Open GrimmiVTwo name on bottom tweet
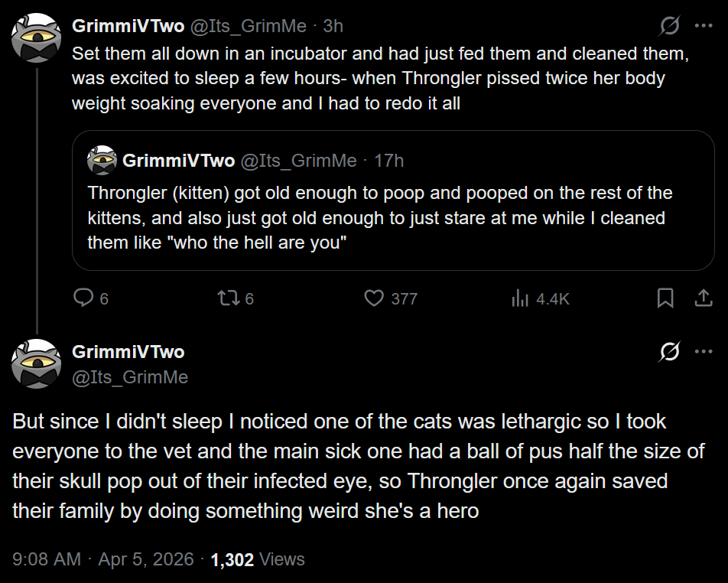This screenshot has width=728, height=583. pos(128,352)
